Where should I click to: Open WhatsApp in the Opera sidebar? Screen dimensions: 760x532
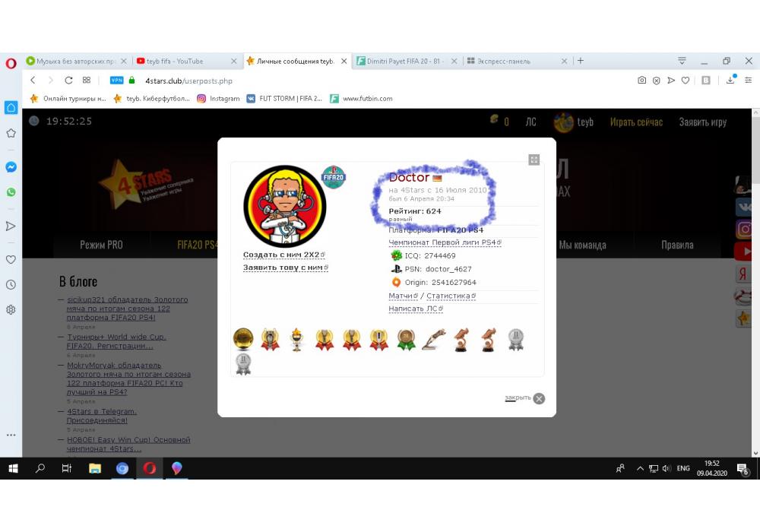(x=11, y=192)
